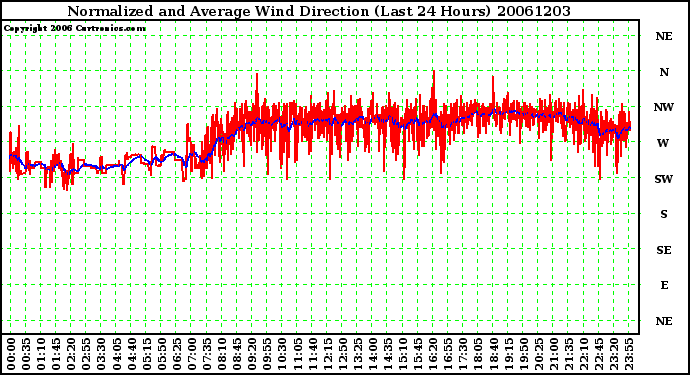Click the 'E' direction label
The image size is (690, 375).
664,285
